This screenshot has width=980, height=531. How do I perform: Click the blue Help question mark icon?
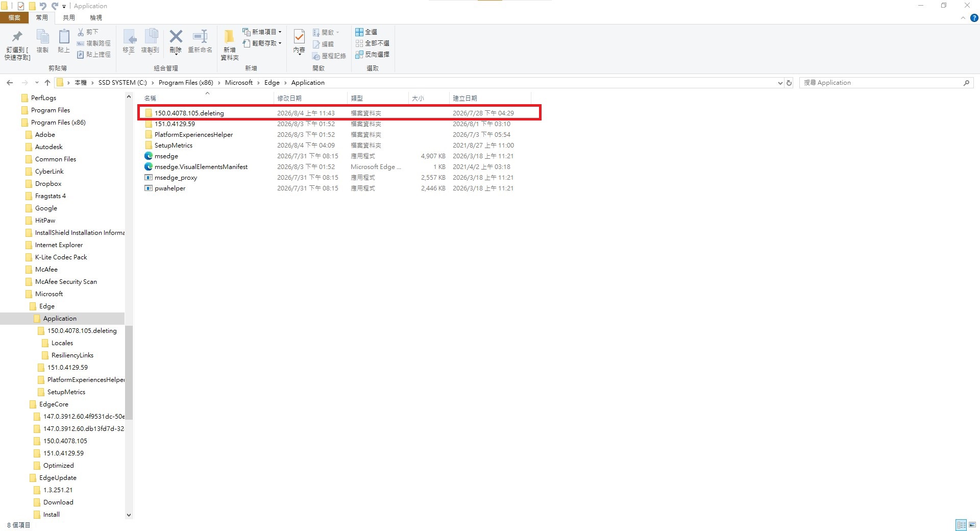pos(974,18)
